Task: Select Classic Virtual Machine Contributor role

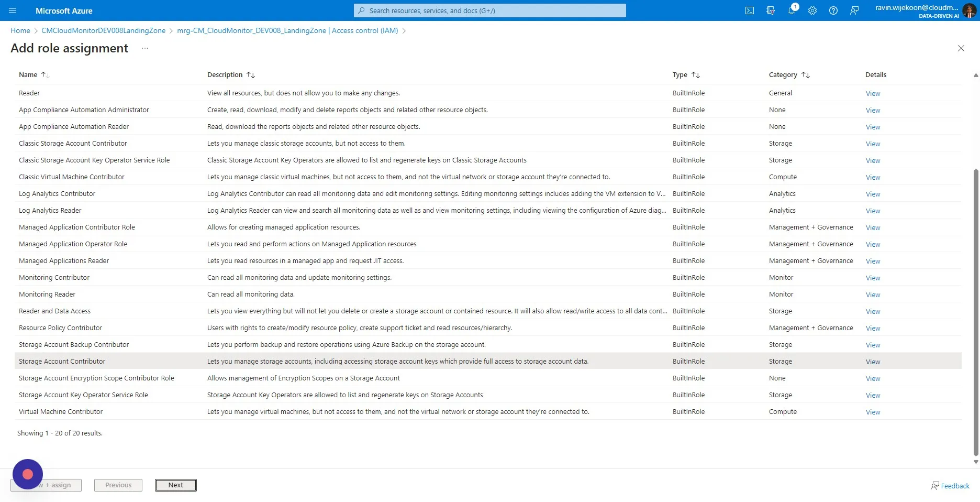Action: click(x=488, y=177)
